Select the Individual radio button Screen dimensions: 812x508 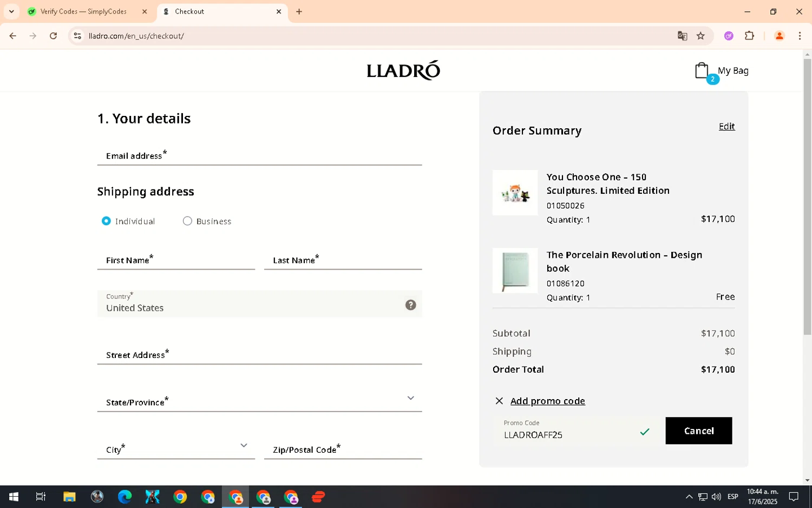coord(106,221)
